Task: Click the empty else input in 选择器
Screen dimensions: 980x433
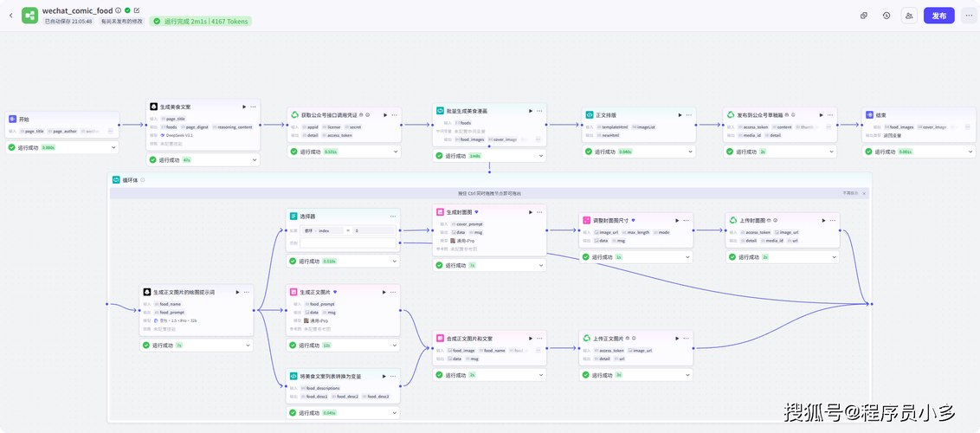Action: (347, 242)
